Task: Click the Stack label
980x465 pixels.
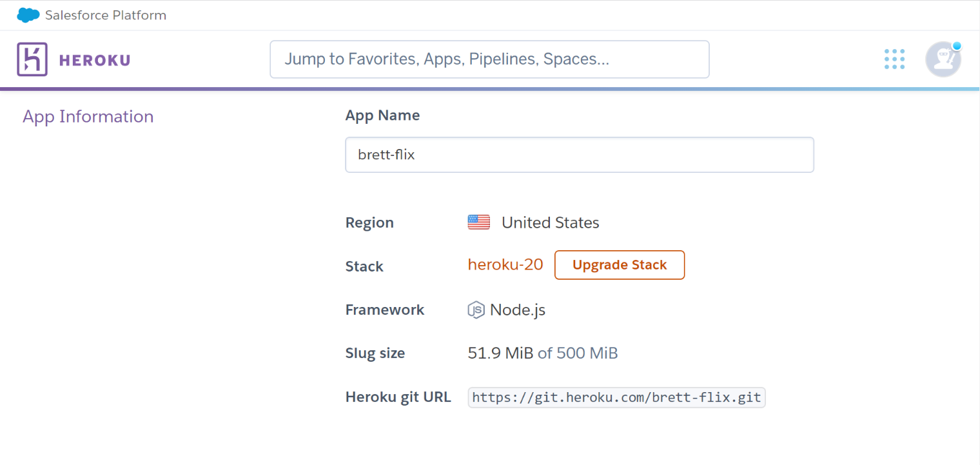Action: (364, 266)
